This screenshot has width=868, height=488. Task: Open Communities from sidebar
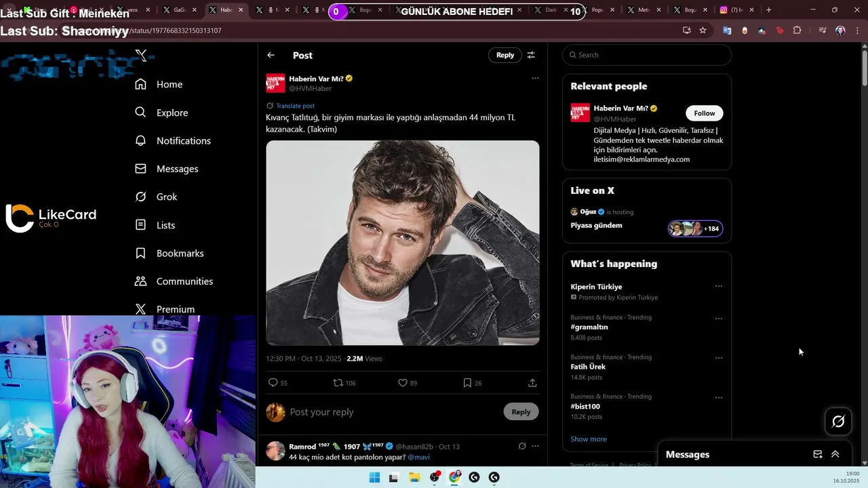click(x=174, y=281)
